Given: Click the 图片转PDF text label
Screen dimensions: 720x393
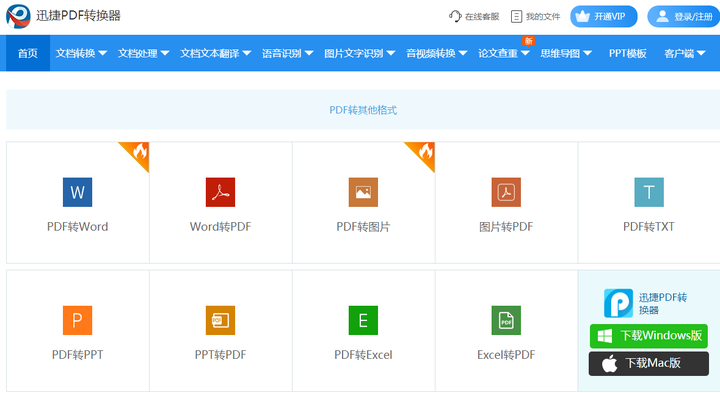Looking at the screenshot, I should tap(506, 227).
